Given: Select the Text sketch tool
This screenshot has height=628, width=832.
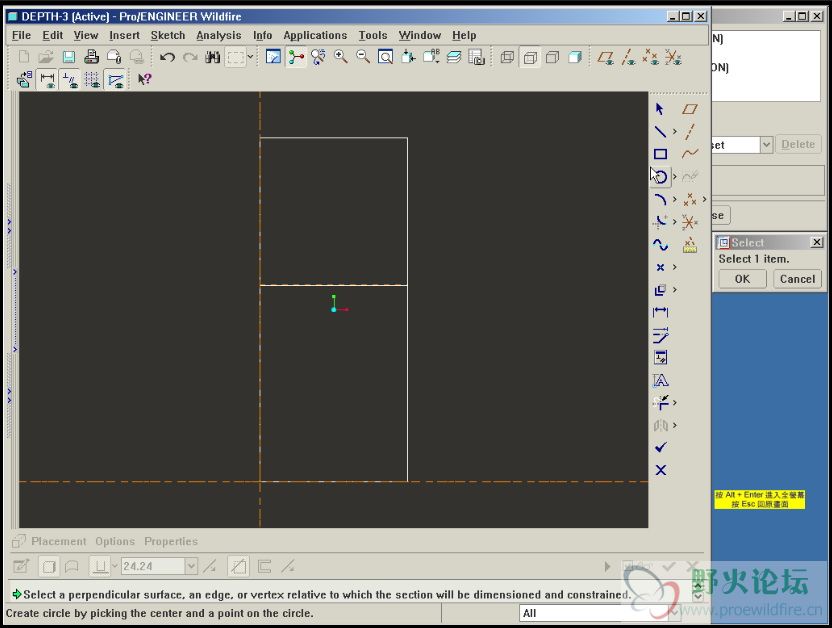Looking at the screenshot, I should coord(660,380).
